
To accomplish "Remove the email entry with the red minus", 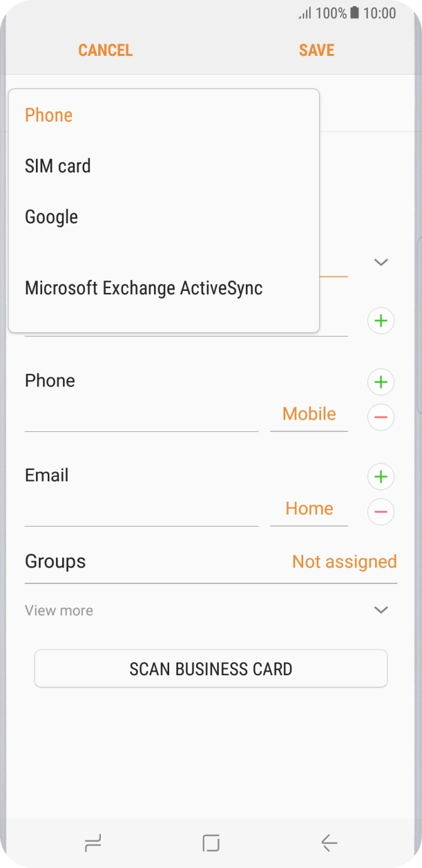I will point(381,512).
